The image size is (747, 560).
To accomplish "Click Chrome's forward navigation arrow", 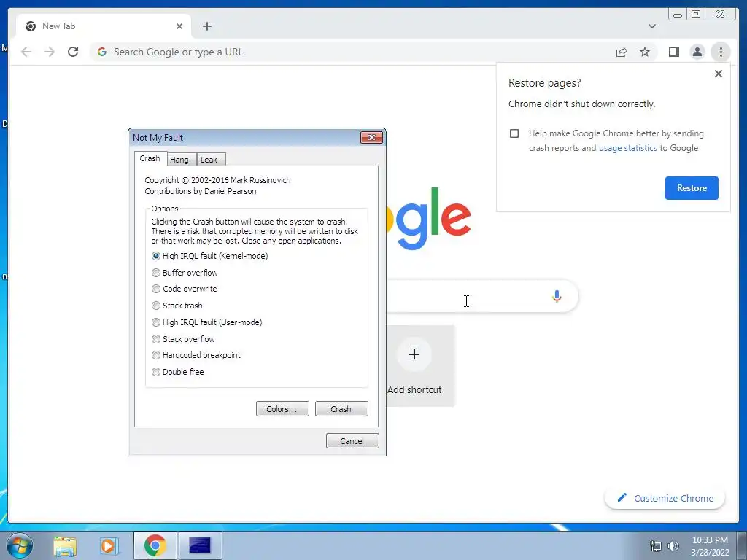I will [x=50, y=52].
